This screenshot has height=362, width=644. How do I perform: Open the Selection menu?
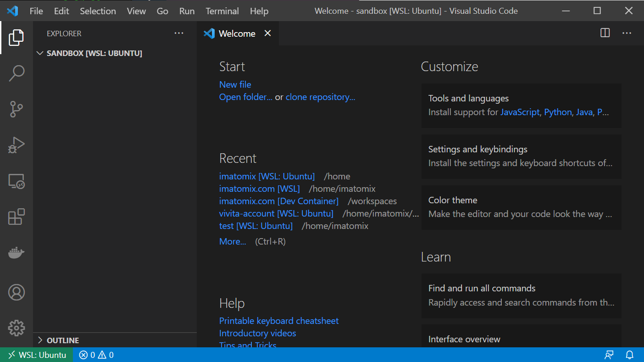point(98,11)
